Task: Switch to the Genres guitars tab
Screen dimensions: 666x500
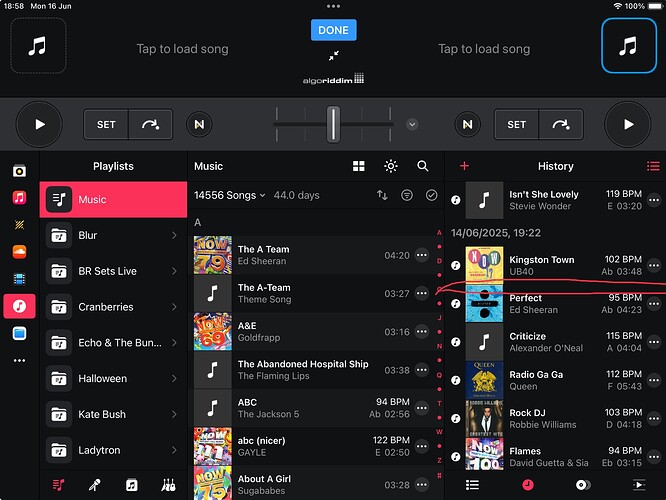Action: 168,485
